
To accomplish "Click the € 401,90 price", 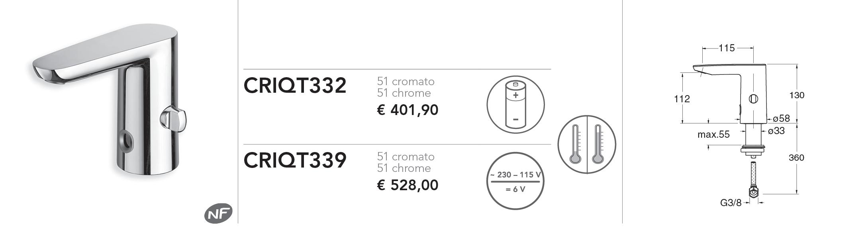I will pos(408,110).
